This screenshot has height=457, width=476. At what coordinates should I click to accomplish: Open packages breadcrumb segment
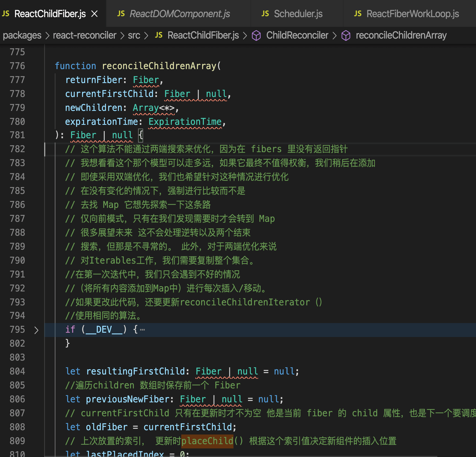22,35
